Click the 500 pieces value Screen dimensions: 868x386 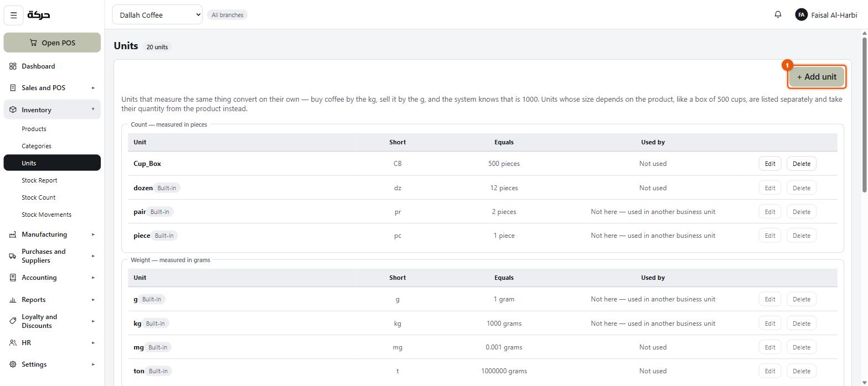tap(504, 164)
